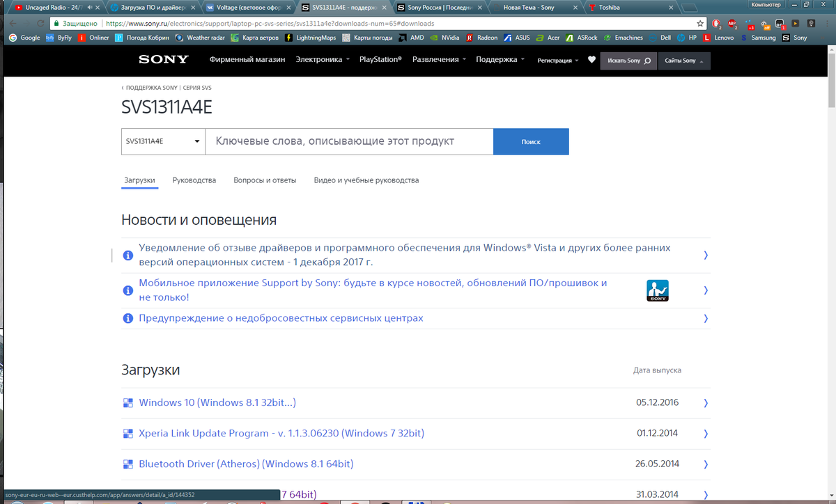Open the AMD bookmark
The width and height of the screenshot is (836, 504).
411,38
